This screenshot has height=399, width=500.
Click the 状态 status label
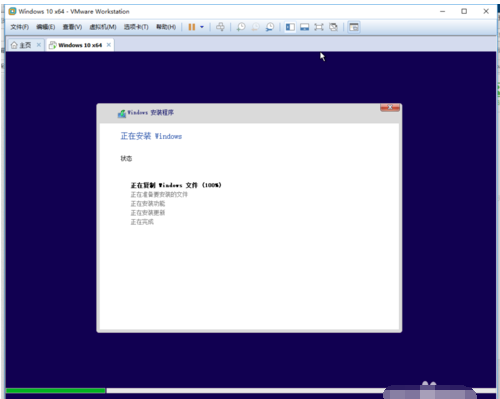(126, 158)
